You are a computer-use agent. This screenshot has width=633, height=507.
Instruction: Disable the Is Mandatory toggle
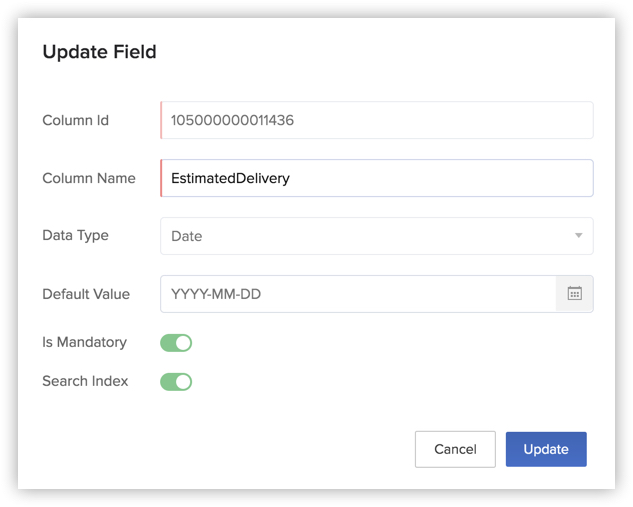(176, 343)
